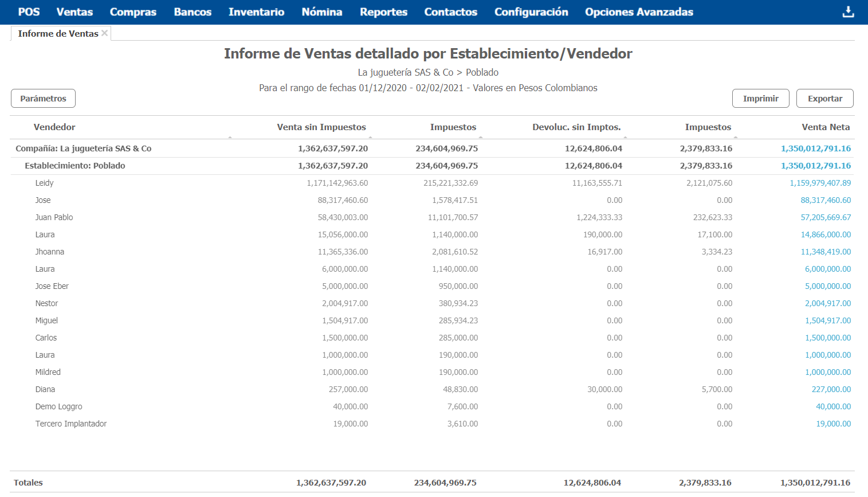Screen dimensions: 868x497
Task: Sort by Venta Neta column header
Action: pyautogui.click(x=825, y=127)
